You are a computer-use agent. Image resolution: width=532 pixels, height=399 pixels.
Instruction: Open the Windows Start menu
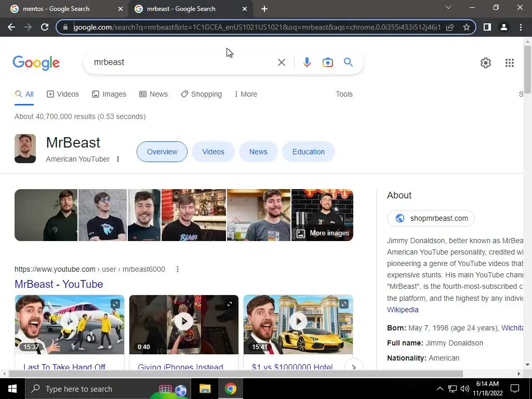(12, 389)
